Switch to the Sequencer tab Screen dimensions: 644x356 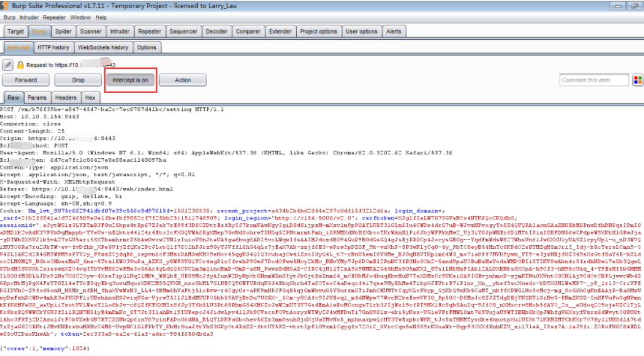[184, 31]
